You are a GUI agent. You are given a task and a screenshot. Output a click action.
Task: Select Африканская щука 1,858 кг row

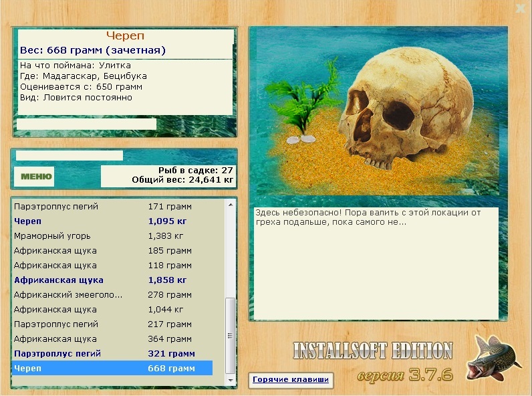point(112,280)
